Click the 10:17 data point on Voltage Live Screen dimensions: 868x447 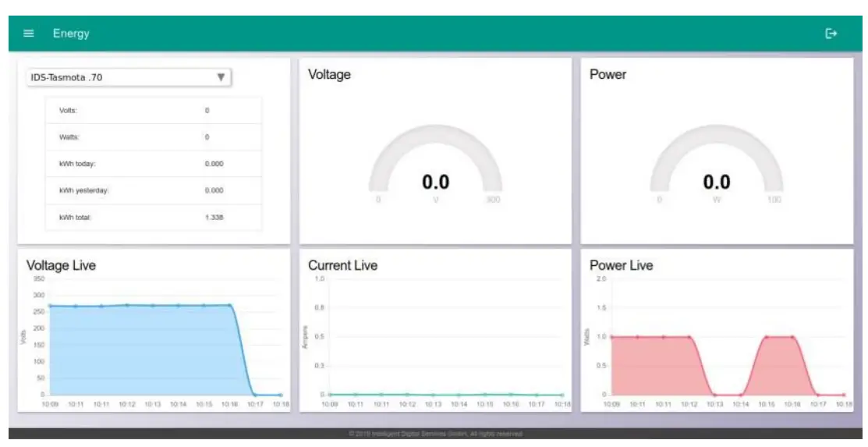(x=255, y=395)
